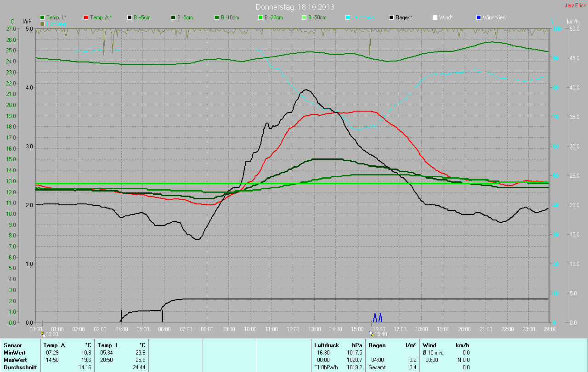Image resolution: width=588 pixels, height=372 pixels.
Task: Click the Temp. A. minimum time 07:29
Action: tap(52, 353)
